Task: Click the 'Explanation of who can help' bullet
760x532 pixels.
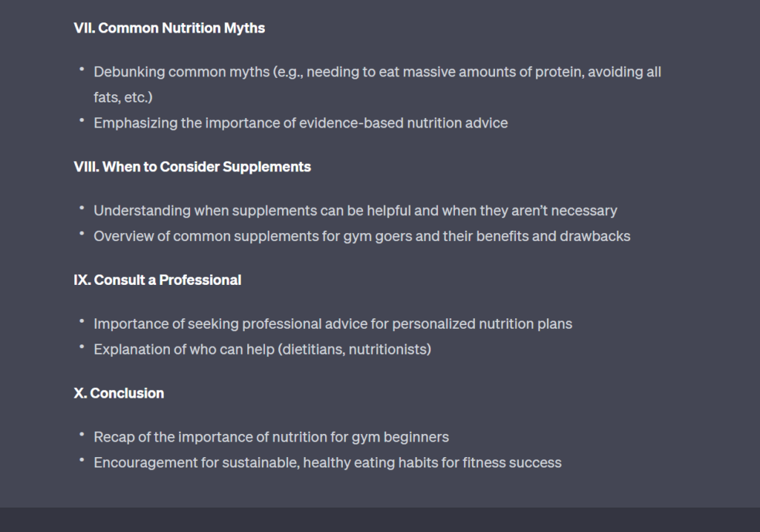Action: pyautogui.click(x=262, y=349)
